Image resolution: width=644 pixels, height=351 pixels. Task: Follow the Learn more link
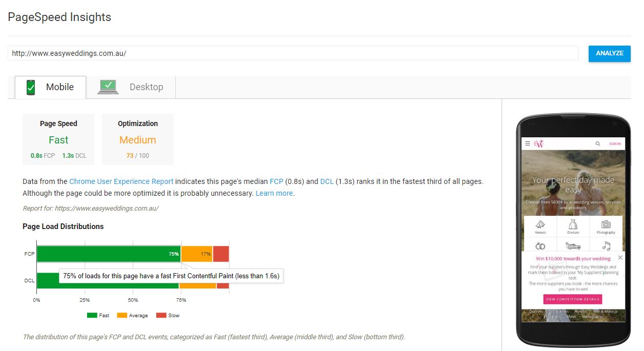pos(274,193)
